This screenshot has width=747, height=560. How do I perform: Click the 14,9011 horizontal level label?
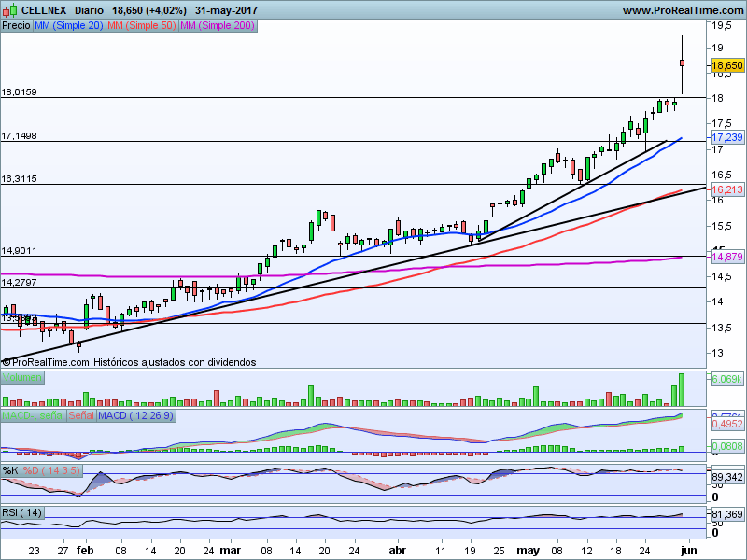[x=19, y=250]
